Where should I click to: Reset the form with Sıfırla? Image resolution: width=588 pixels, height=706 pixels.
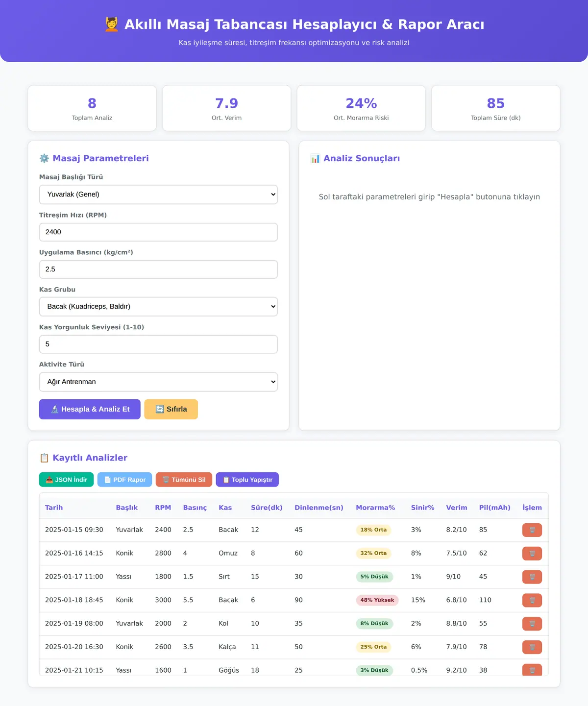(x=171, y=410)
